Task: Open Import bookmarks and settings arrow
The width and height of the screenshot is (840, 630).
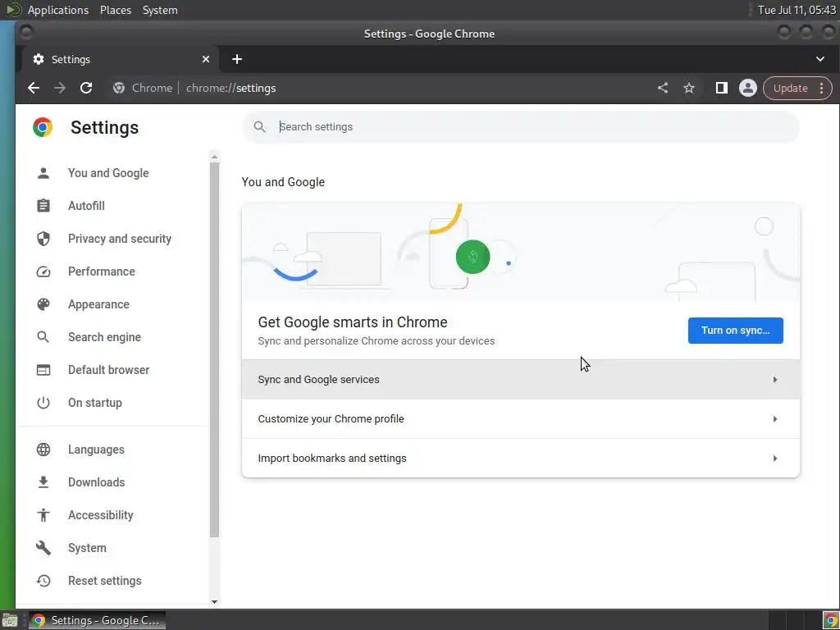Action: tap(774, 459)
